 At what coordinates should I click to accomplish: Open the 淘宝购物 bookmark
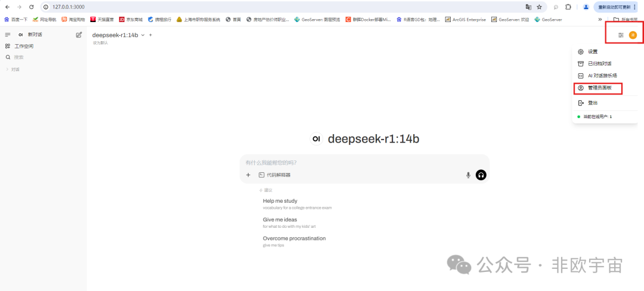click(x=73, y=19)
